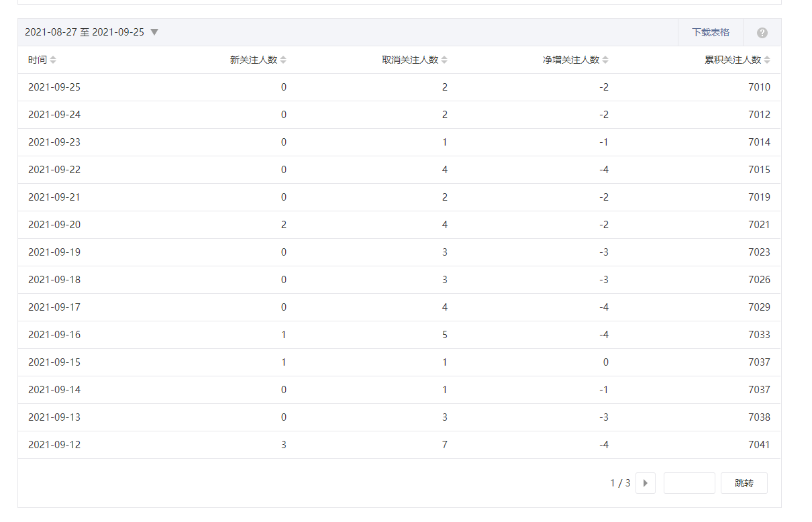The height and width of the screenshot is (522, 812).
Task: Click the 取消关注人数 header text
Action: click(410, 60)
